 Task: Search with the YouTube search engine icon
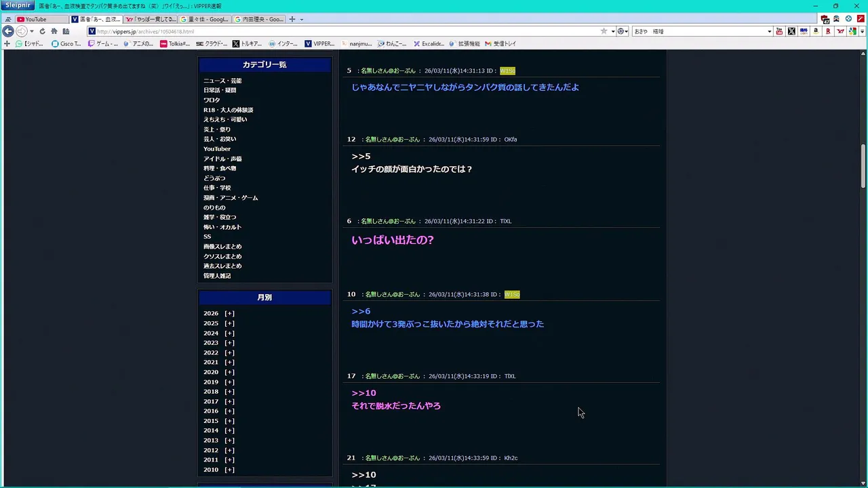click(779, 31)
